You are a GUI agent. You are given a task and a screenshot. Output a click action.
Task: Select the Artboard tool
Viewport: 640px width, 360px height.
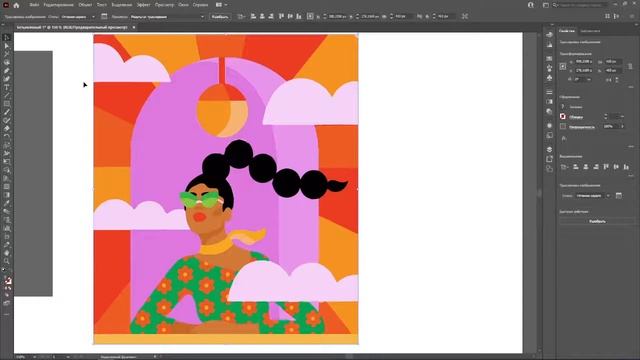click(x=7, y=236)
